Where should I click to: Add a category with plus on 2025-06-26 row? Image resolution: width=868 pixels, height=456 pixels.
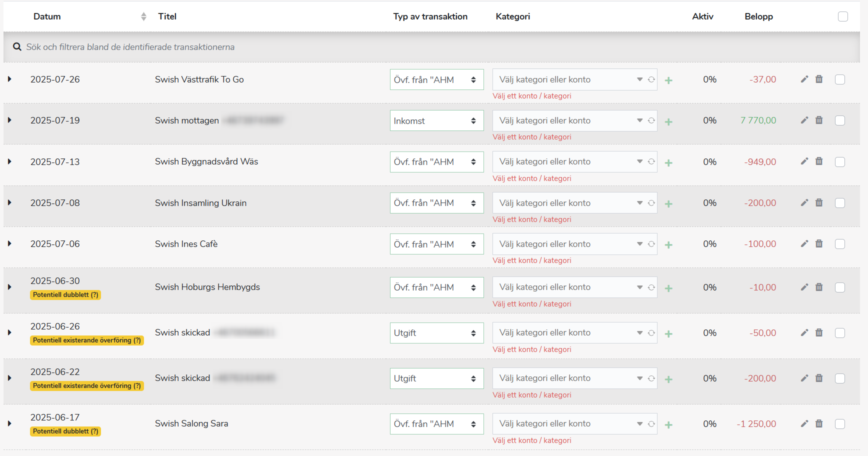tap(668, 333)
